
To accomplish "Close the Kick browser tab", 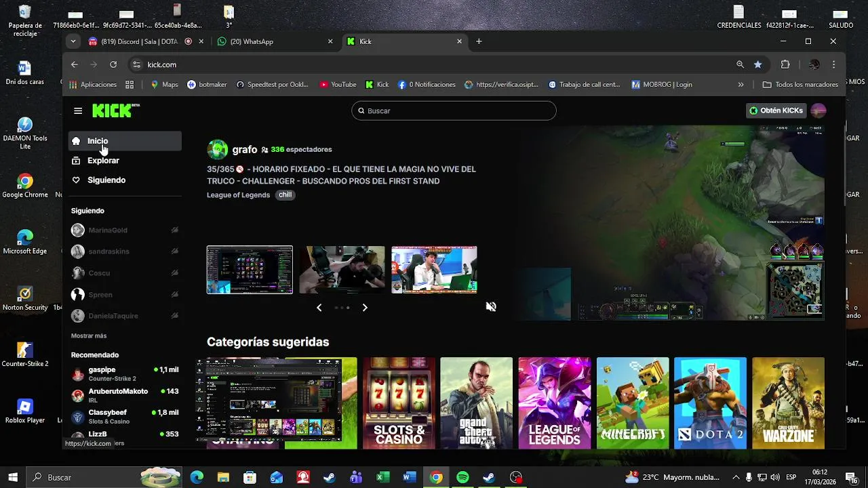I will click(x=459, y=41).
